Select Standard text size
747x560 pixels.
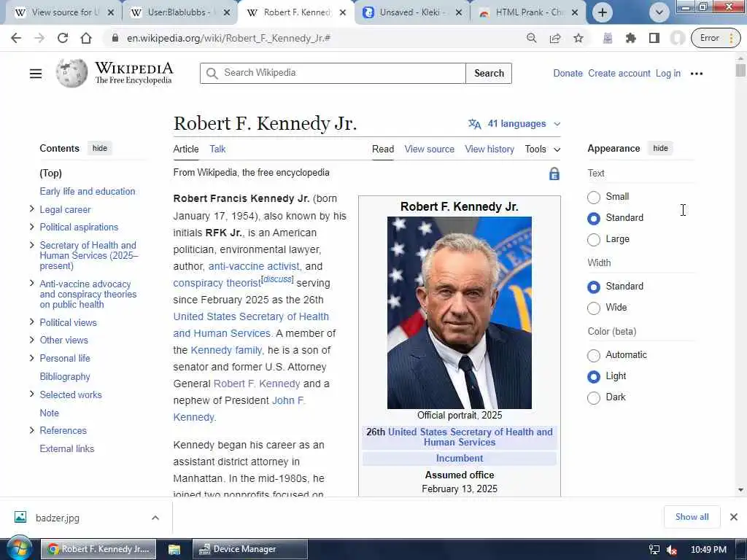point(594,218)
